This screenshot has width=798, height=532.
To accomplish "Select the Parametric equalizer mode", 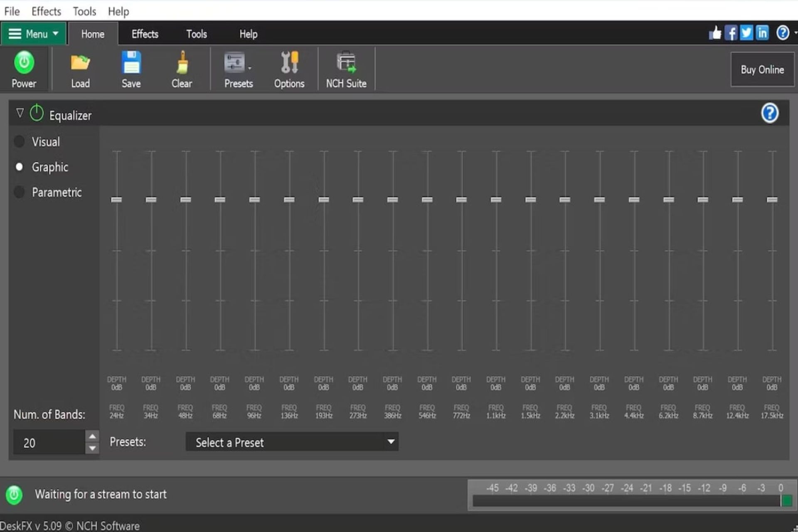I will (19, 192).
